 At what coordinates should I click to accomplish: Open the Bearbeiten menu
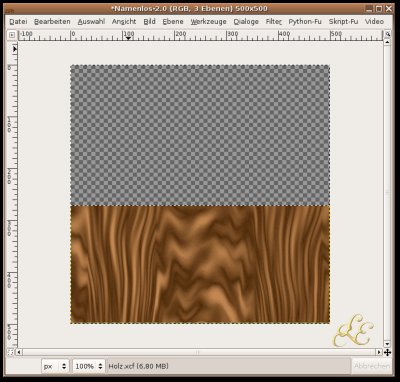click(52, 22)
